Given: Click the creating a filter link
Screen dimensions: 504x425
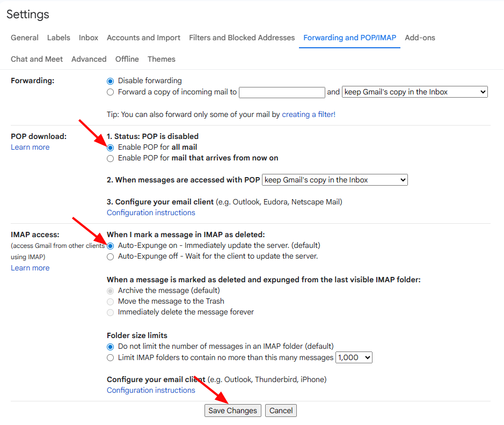Looking at the screenshot, I should click(307, 114).
